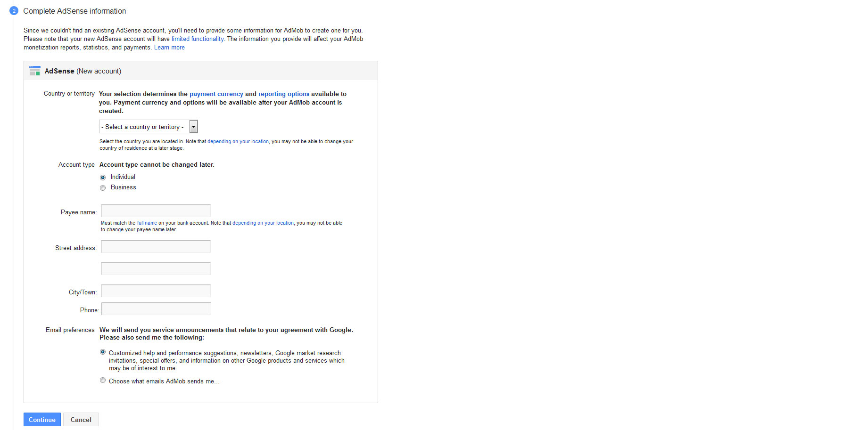Focus the Payee name field
868x430 pixels.
(x=156, y=211)
